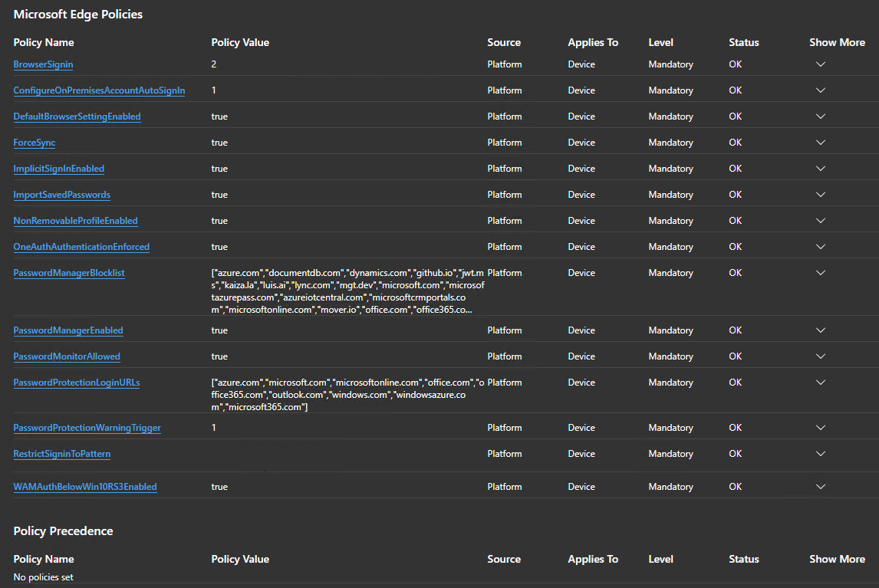The image size is (879, 588).
Task: Open the PasswordProtectionLoginURLs policy link
Action: (77, 383)
